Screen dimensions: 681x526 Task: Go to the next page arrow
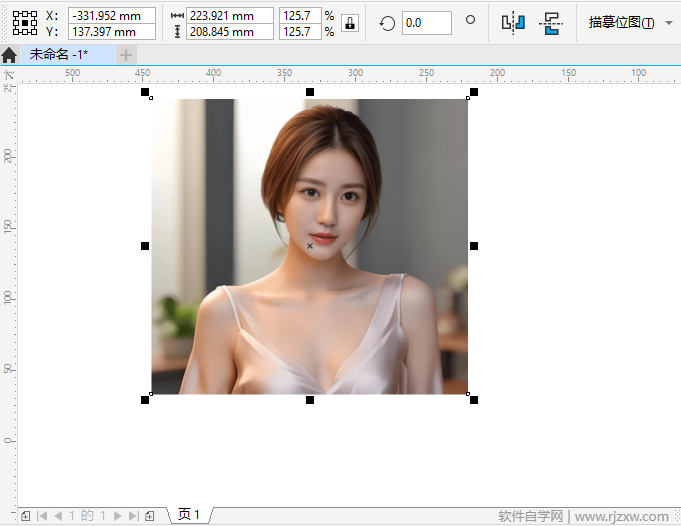pos(117,516)
